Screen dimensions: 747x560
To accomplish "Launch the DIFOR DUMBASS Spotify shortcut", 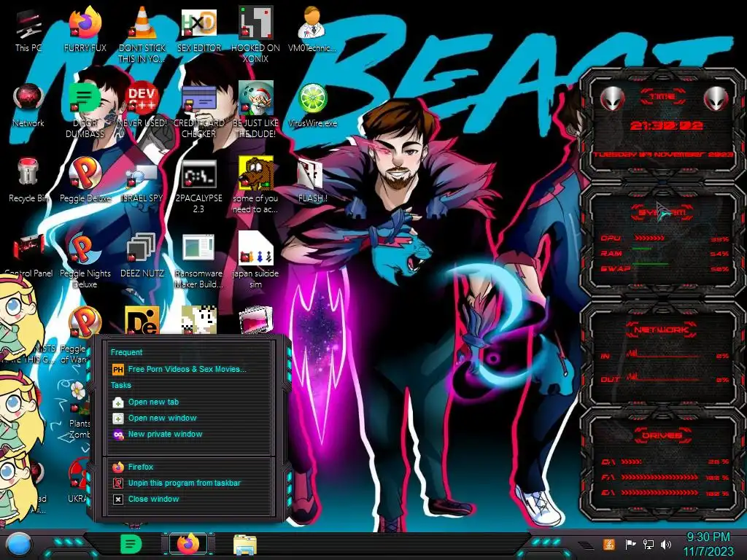I will pyautogui.click(x=85, y=111).
